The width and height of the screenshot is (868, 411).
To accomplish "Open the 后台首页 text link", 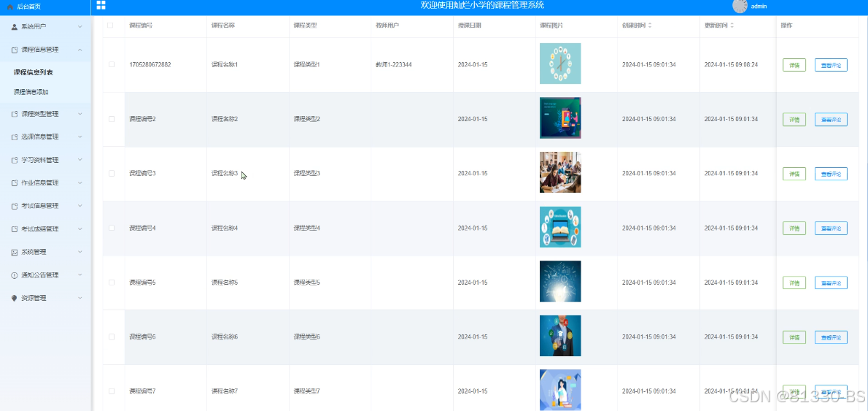I will pos(28,7).
